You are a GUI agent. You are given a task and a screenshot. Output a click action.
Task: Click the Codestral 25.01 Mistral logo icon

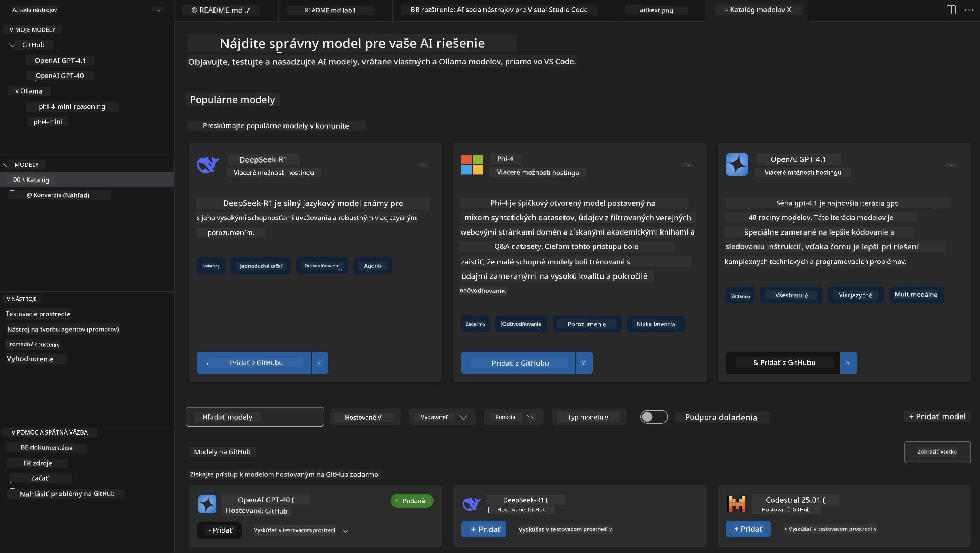tap(736, 504)
